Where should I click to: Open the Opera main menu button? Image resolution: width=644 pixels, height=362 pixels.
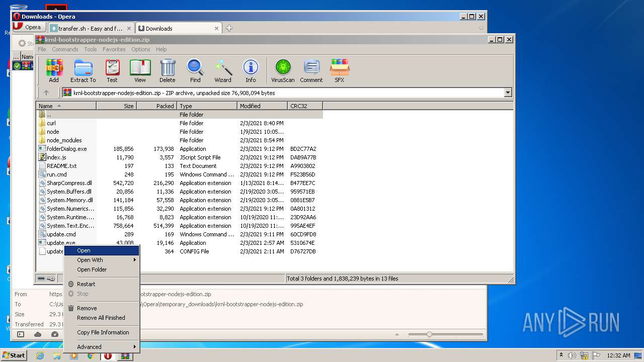[29, 27]
